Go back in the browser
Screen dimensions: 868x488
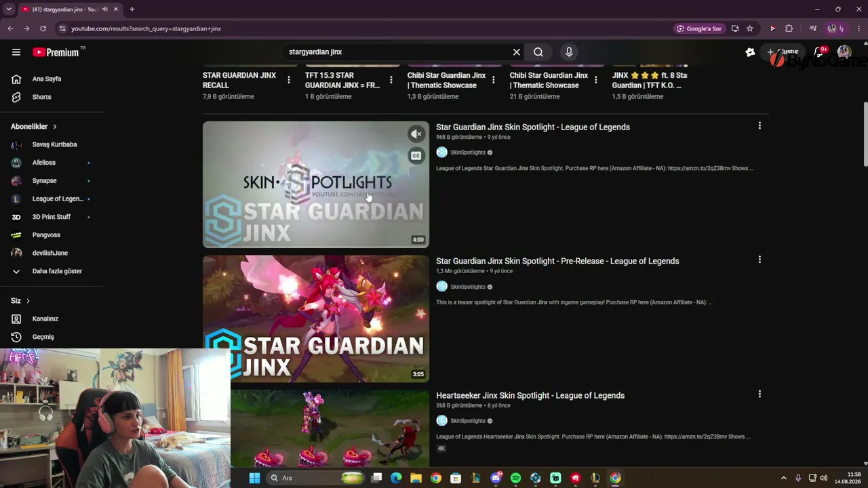pos(10,28)
